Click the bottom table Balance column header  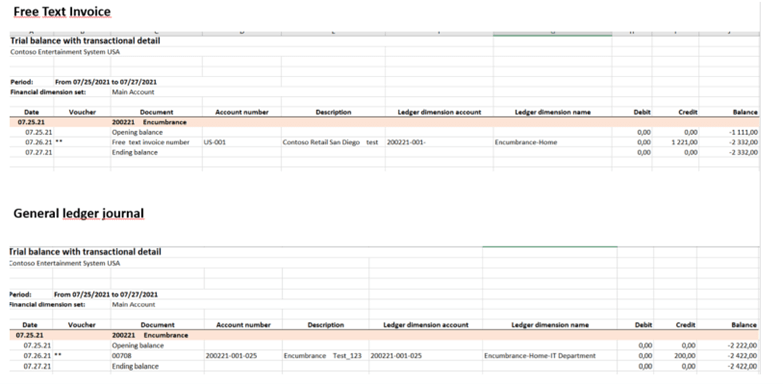[744, 325]
